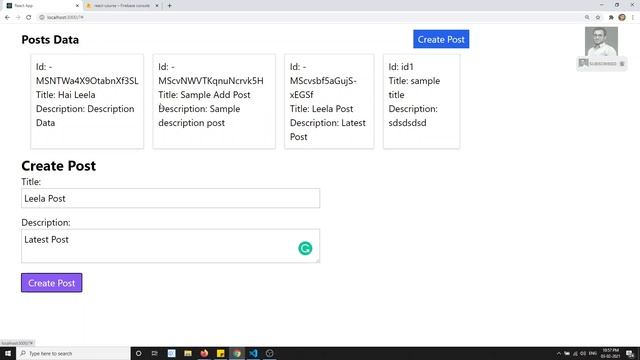Click the blue Create Post button at top
The width and height of the screenshot is (640, 360).
[441, 39]
